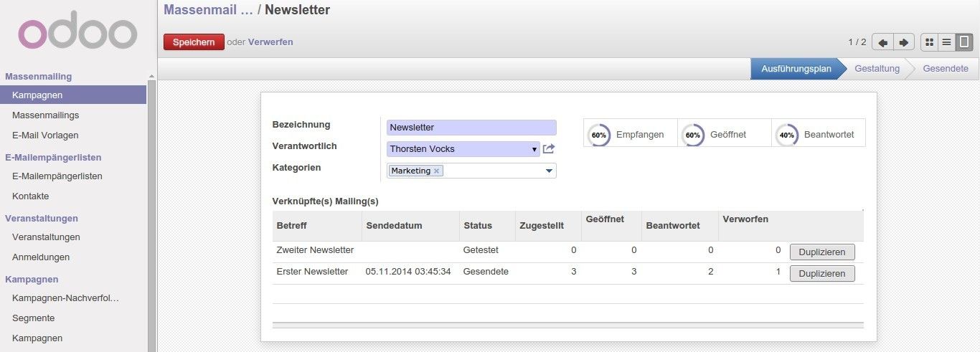Edit the Bezeichnung text field
Image resolution: width=980 pixels, height=352 pixels.
471,128
